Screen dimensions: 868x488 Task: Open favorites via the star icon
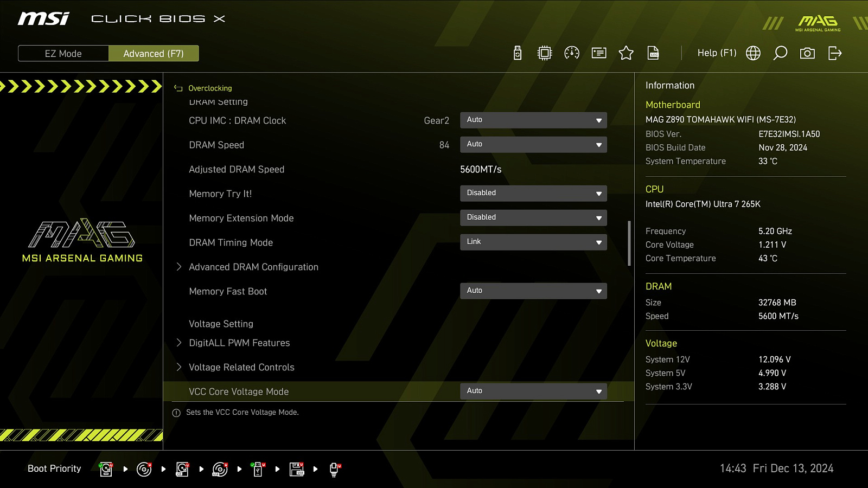click(x=626, y=53)
